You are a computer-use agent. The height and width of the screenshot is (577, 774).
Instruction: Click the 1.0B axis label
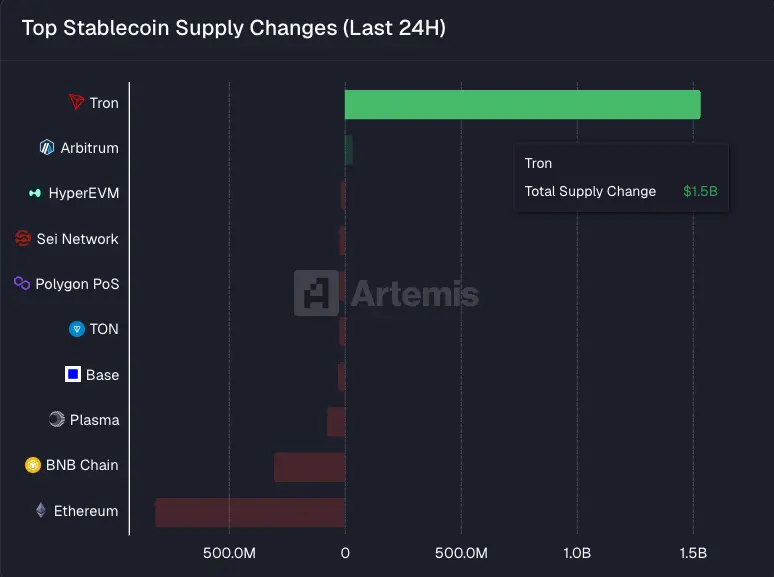tap(577, 553)
